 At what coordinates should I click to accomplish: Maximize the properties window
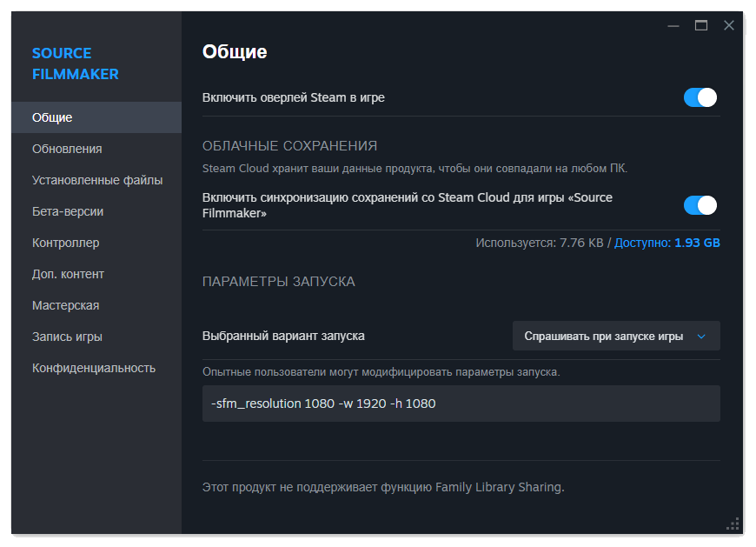click(x=701, y=26)
